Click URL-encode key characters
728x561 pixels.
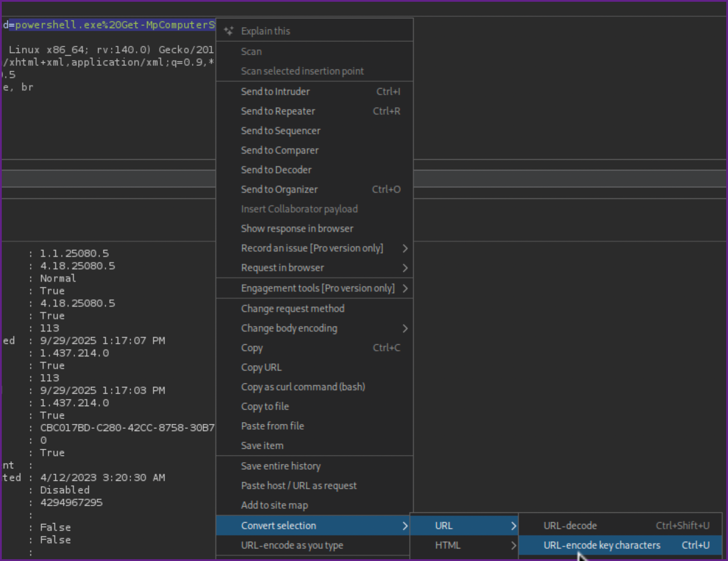[x=602, y=545]
